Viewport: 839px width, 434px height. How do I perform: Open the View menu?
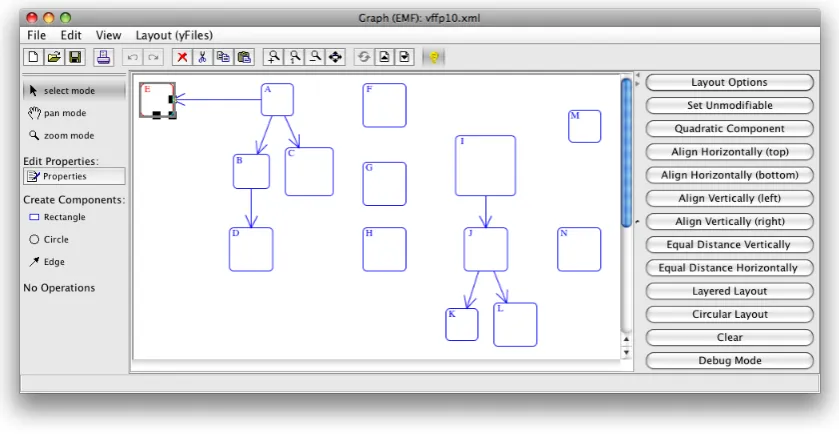(x=109, y=35)
